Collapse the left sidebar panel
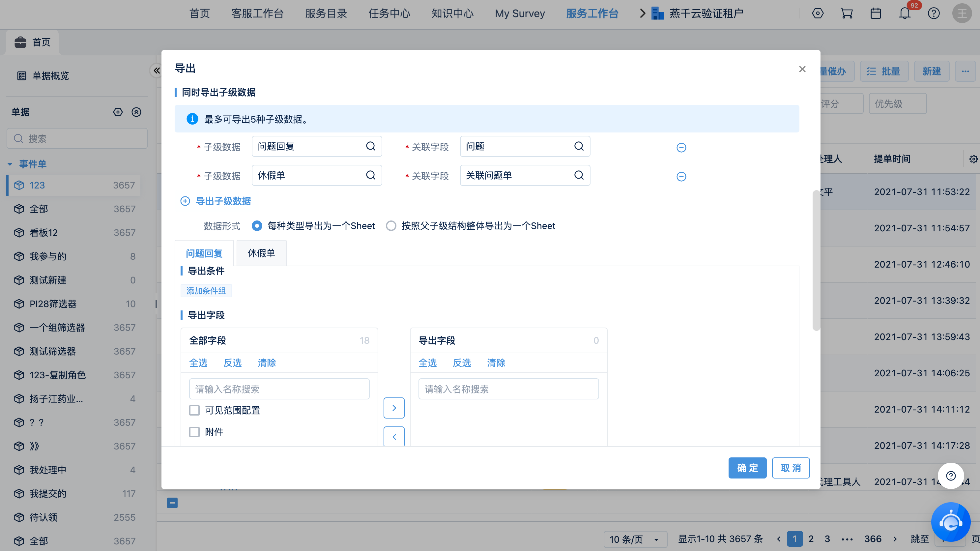980x551 pixels. pyautogui.click(x=157, y=71)
